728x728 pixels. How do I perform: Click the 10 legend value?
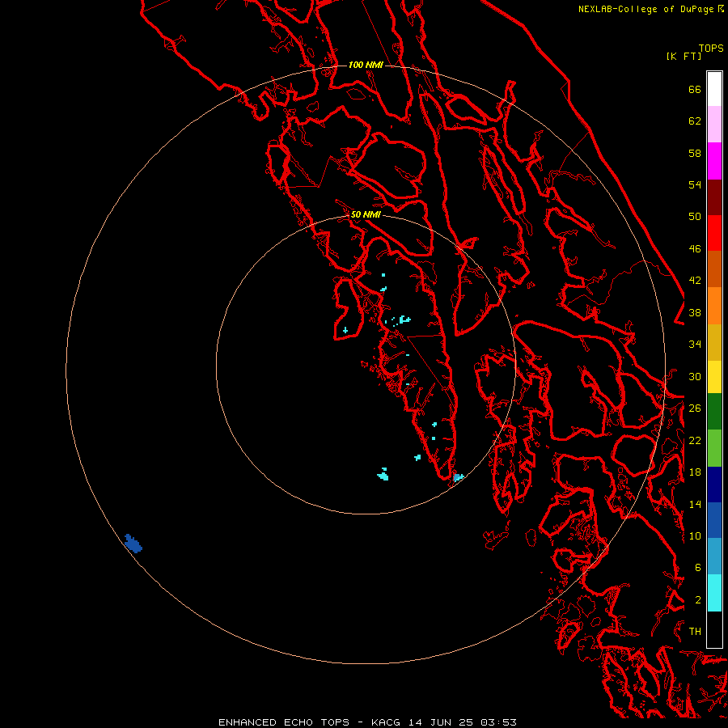coord(695,535)
